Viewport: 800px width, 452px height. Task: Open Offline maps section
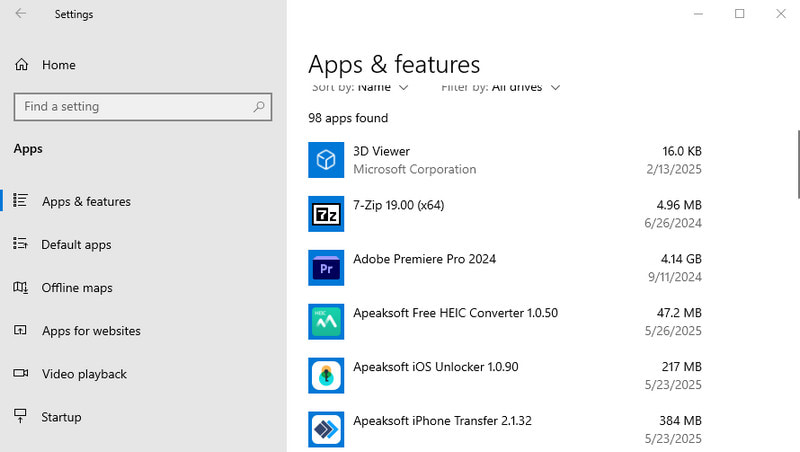[x=77, y=288]
